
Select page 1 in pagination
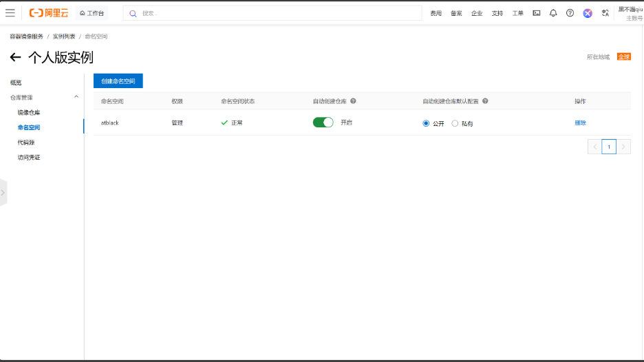[x=609, y=147]
